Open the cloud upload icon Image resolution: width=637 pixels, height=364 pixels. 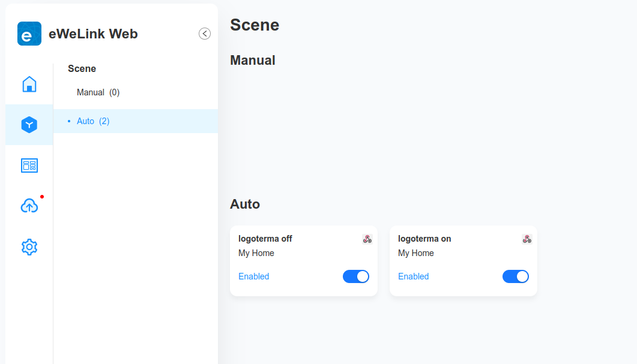(29, 206)
